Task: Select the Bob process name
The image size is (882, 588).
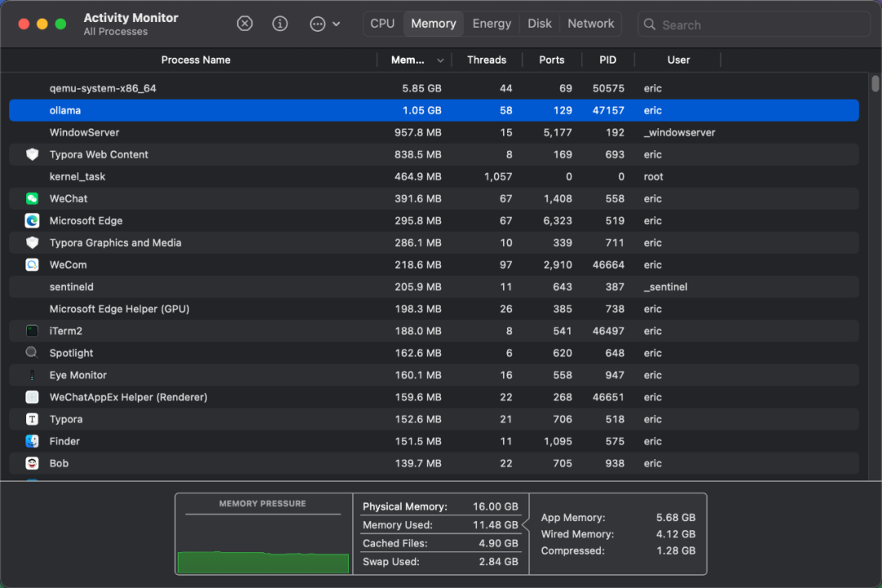Action: click(59, 463)
